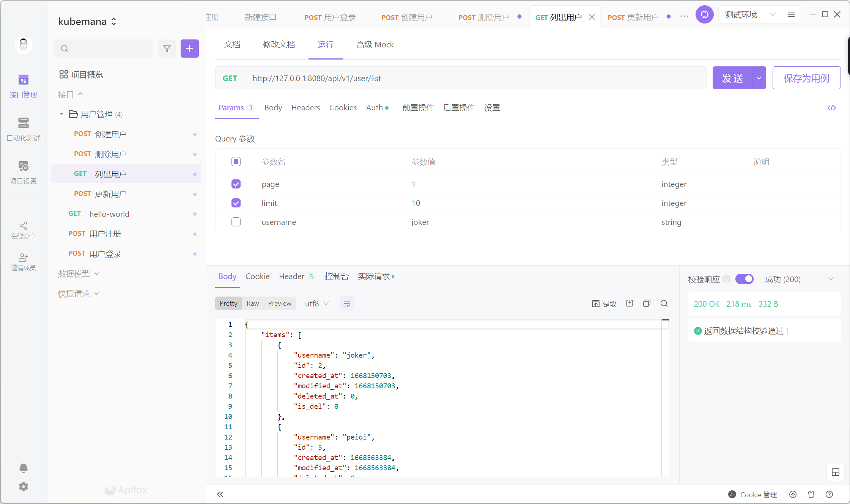Uncheck the limit parameter checkbox
This screenshot has width=850, height=504.
236,203
